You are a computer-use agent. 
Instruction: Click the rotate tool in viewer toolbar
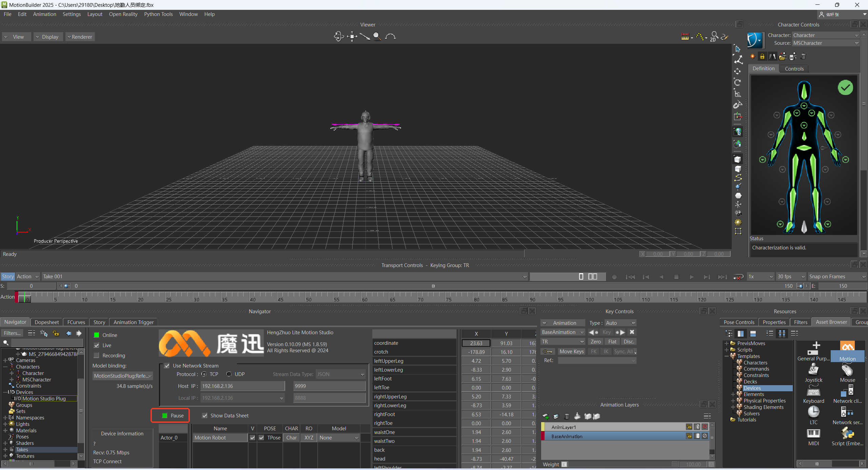pos(737,82)
